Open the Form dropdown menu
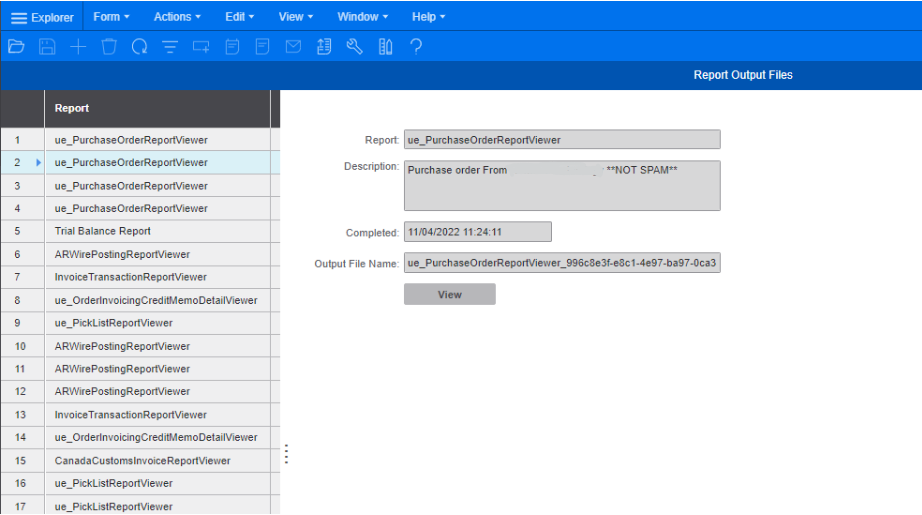 pos(111,17)
